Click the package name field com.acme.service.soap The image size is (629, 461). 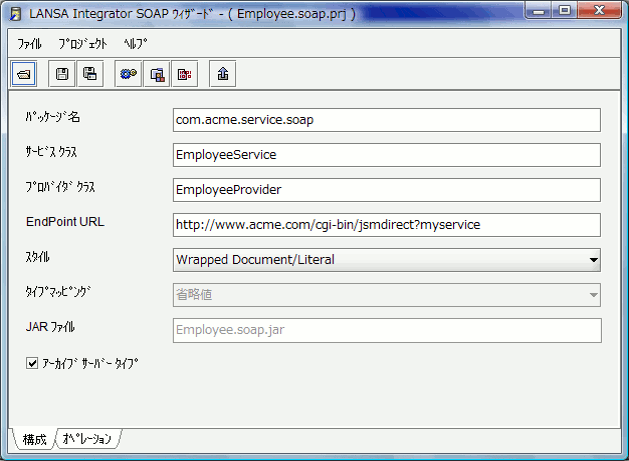tap(387, 120)
